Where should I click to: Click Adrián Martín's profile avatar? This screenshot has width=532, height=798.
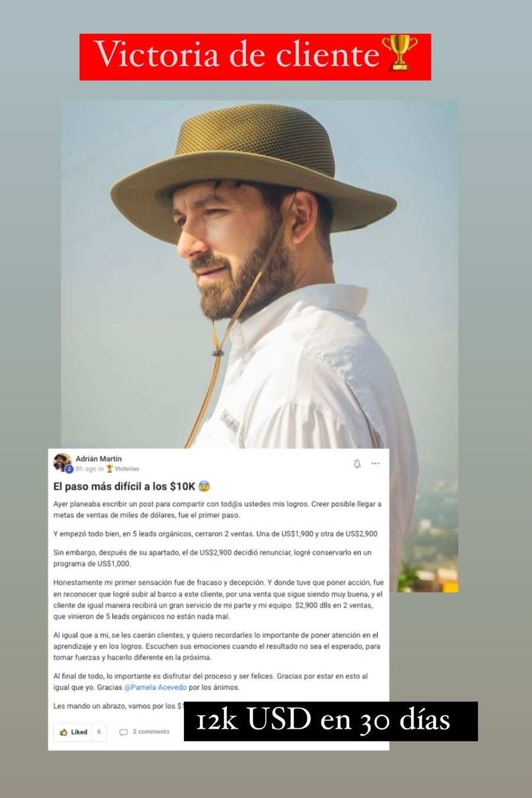point(62,463)
